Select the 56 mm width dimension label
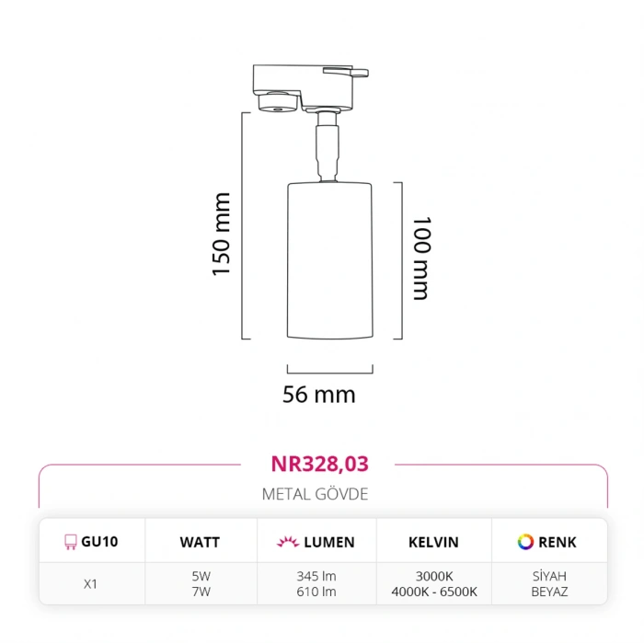This screenshot has width=644, height=644. click(318, 395)
